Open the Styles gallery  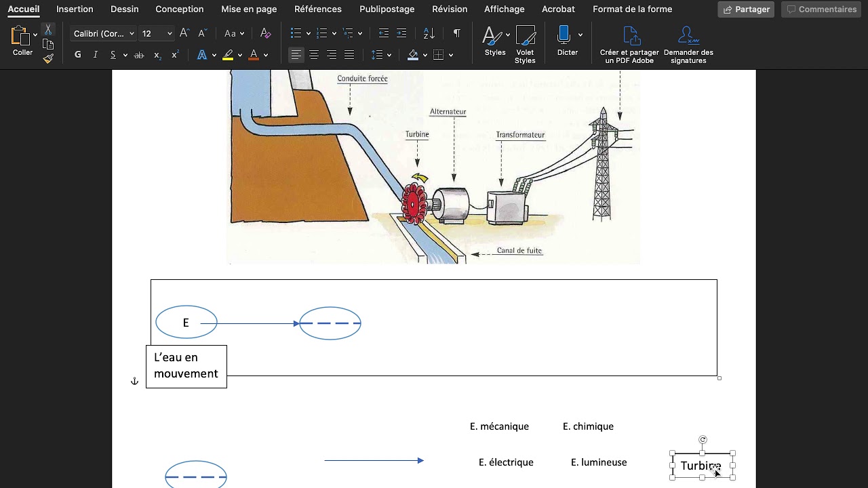coord(495,41)
